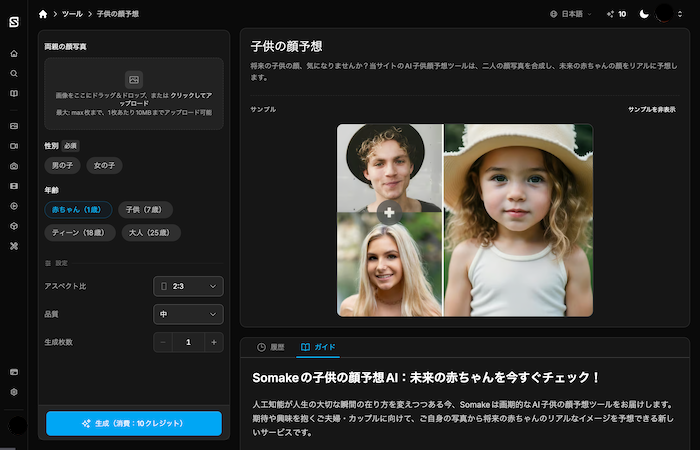This screenshot has width=700, height=450.
Task: Open the sidebar image tools icon
Action: (x=14, y=126)
